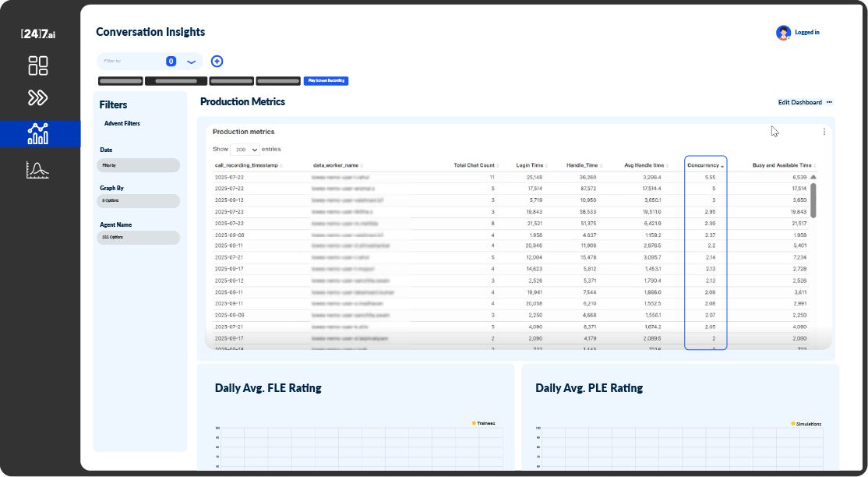This screenshot has width=868, height=477.
Task: Click the Date Filter by input field
Action: pyautogui.click(x=139, y=165)
